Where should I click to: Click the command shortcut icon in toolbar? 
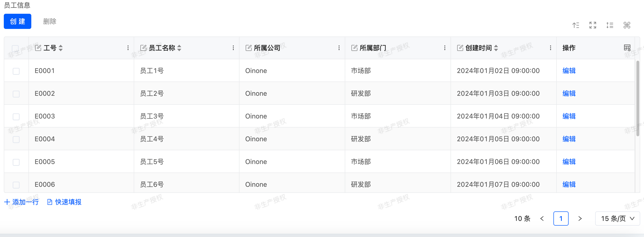tap(626, 25)
